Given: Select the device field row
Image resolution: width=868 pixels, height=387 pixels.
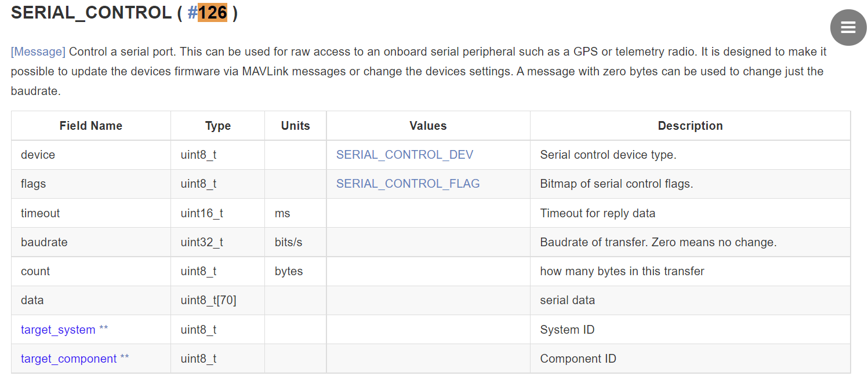Looking at the screenshot, I should [x=37, y=154].
